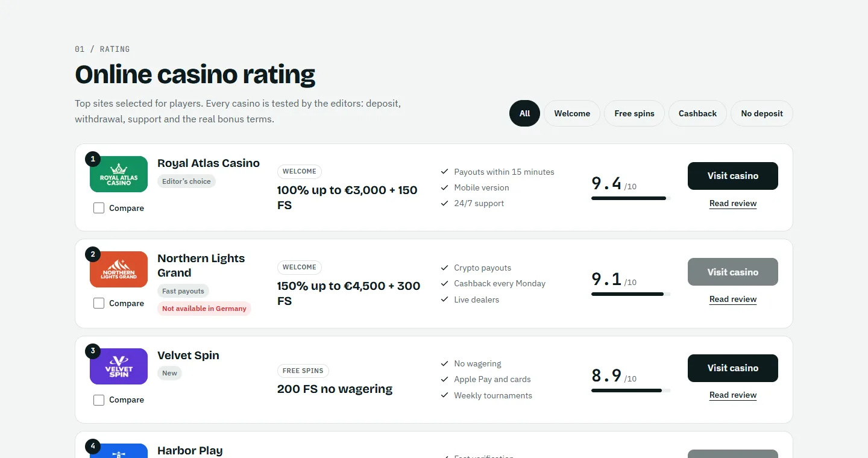The width and height of the screenshot is (868, 458).
Task: Filter by Free spins bonuses
Action: [x=634, y=113]
